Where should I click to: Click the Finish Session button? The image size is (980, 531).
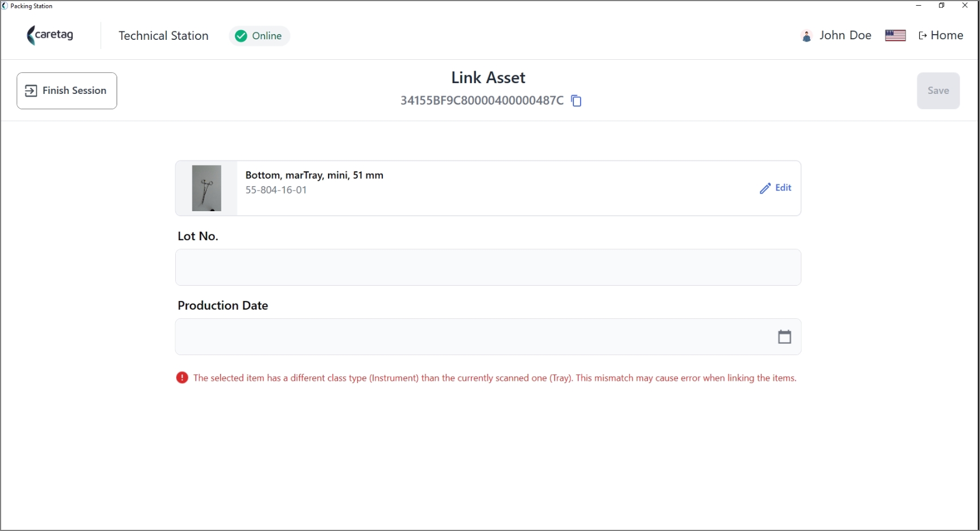click(x=67, y=90)
